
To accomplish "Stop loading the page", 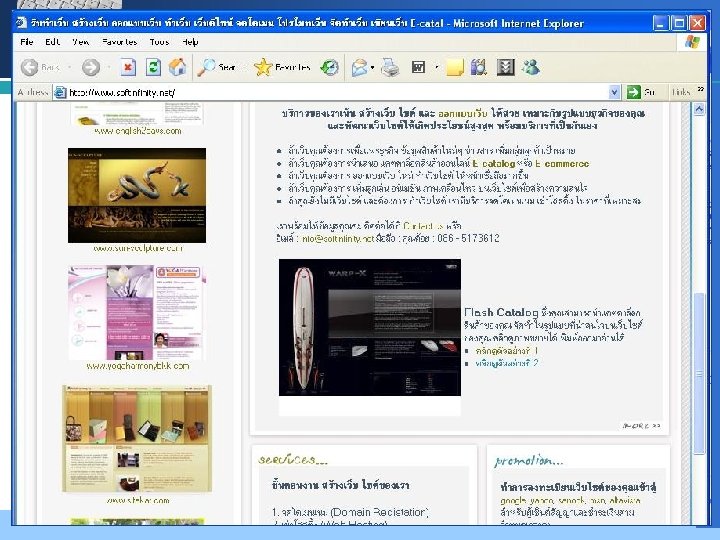I will pos(128,68).
